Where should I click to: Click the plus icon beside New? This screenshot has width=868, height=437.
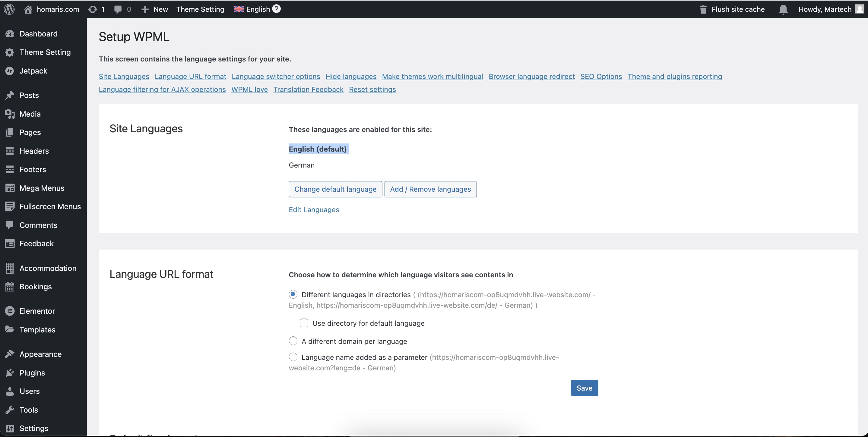(x=145, y=9)
